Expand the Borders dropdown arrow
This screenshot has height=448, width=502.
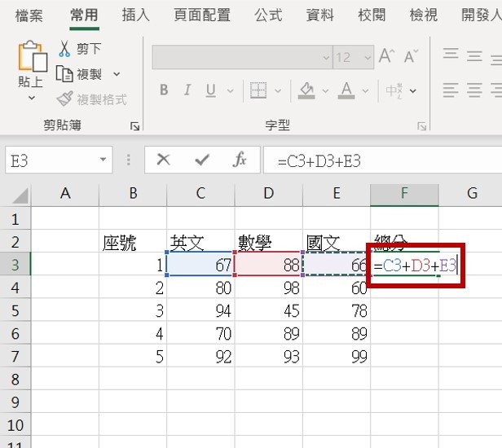[x=278, y=91]
